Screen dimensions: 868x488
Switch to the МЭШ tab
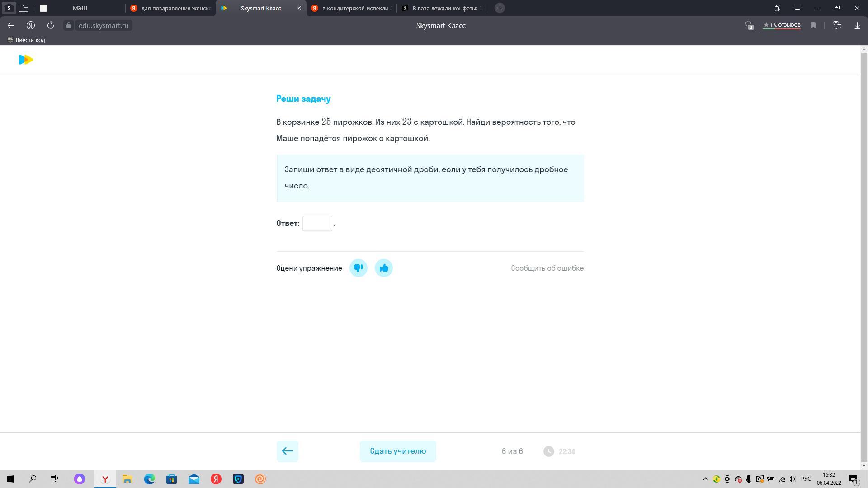click(80, 8)
